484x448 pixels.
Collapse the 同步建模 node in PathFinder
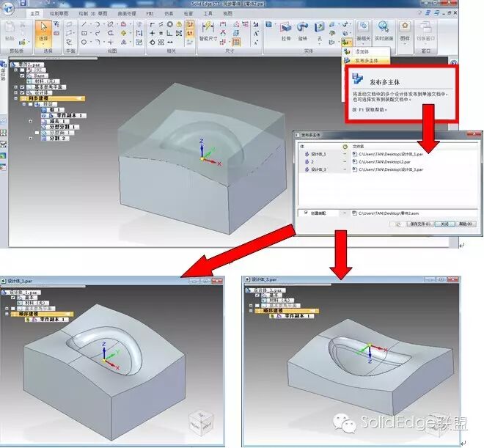point(15,98)
